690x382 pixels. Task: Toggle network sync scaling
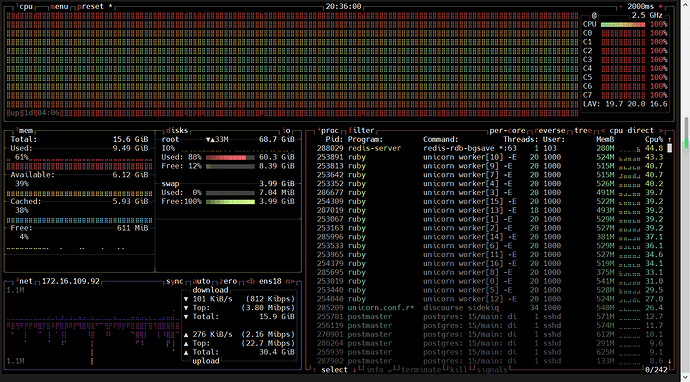(175, 281)
